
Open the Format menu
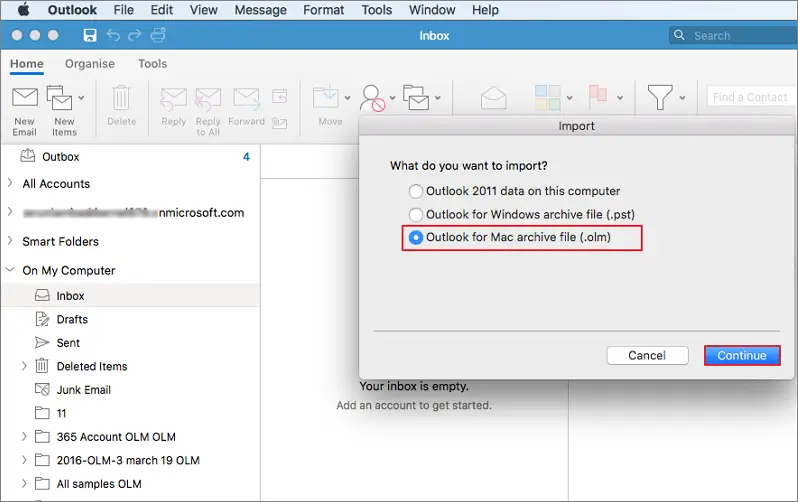[324, 10]
